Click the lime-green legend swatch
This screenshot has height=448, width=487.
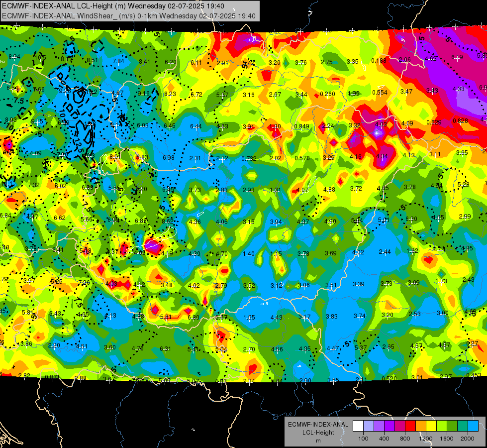(x=442, y=426)
